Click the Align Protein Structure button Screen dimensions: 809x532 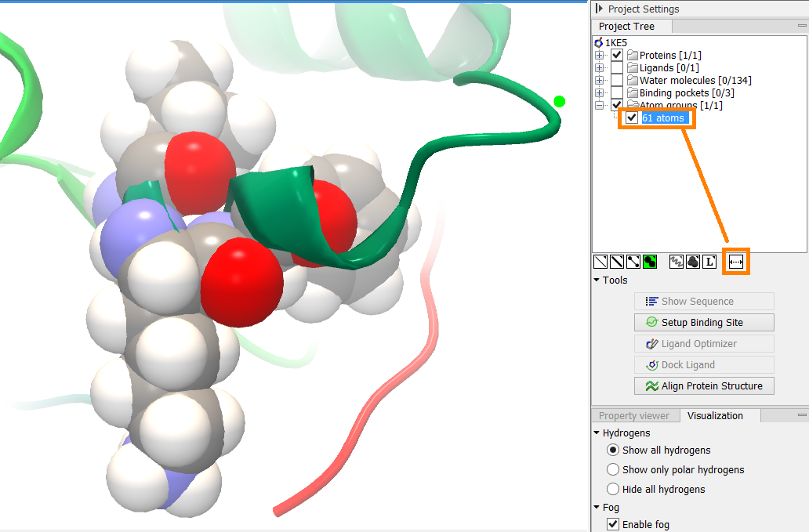[x=703, y=385]
